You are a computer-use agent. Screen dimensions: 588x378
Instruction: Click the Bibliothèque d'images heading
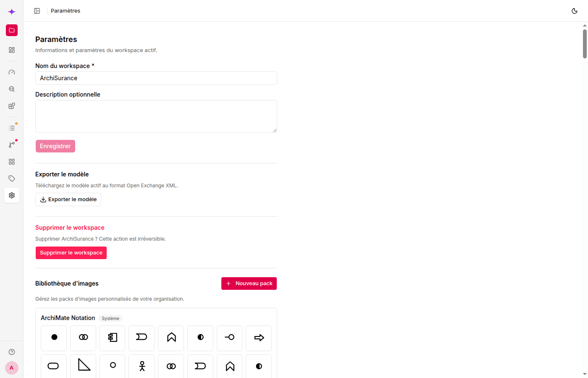click(67, 283)
